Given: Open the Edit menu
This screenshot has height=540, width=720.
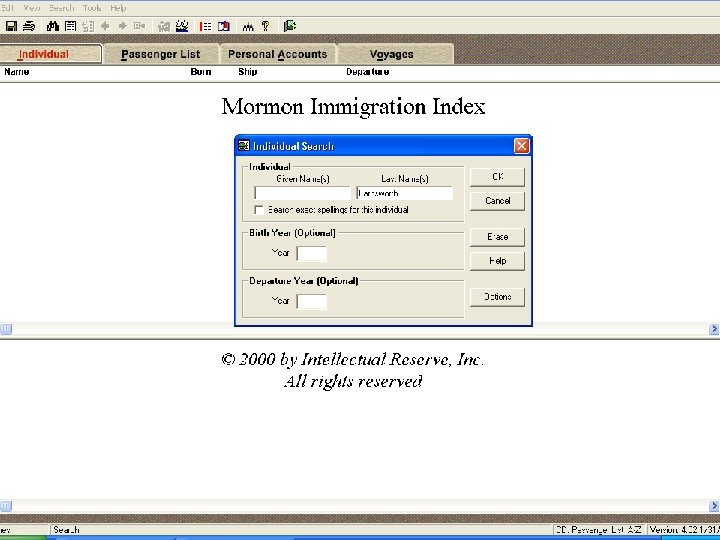Looking at the screenshot, I should pyautogui.click(x=7, y=8).
